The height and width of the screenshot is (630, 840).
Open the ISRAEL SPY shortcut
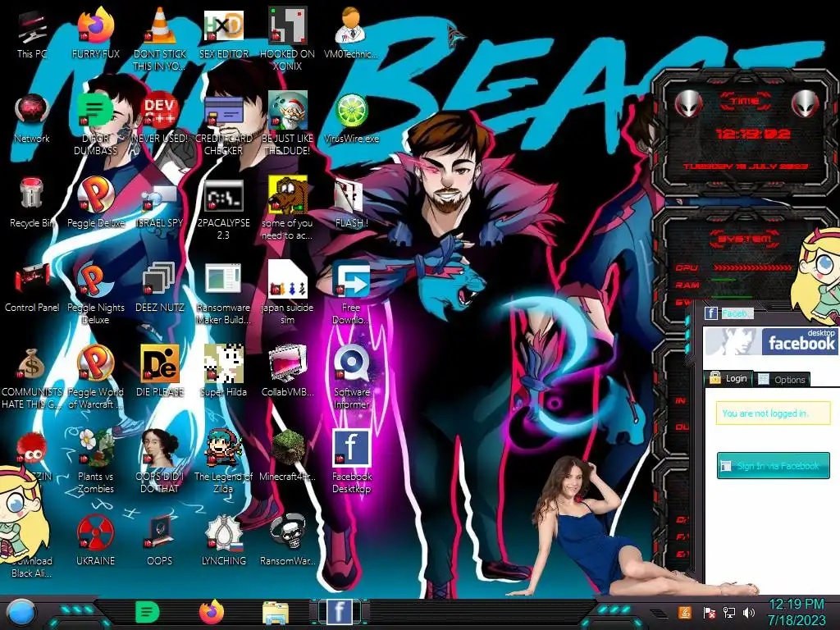point(160,199)
